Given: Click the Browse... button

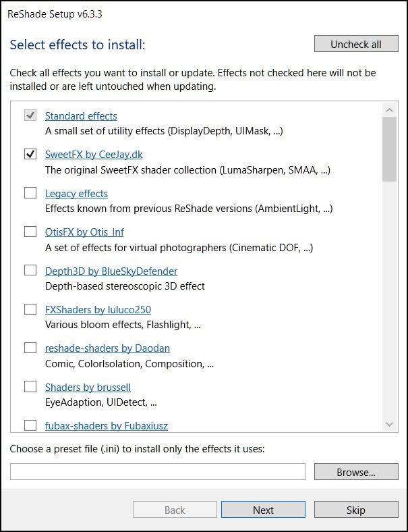Looking at the screenshot, I should point(356,472).
